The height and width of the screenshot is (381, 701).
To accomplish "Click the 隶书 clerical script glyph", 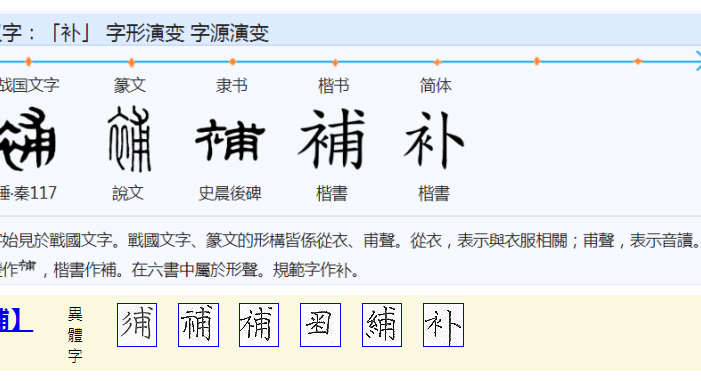I will coord(230,140).
